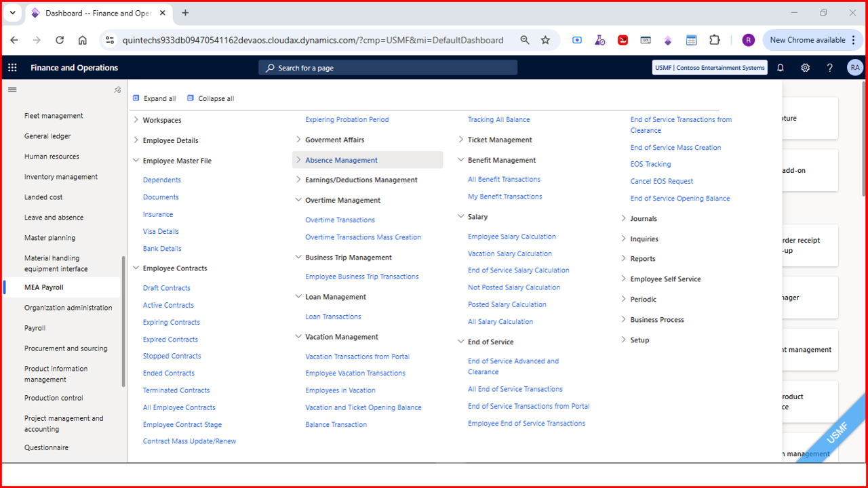Open the bookmark star in the address bar

(546, 40)
